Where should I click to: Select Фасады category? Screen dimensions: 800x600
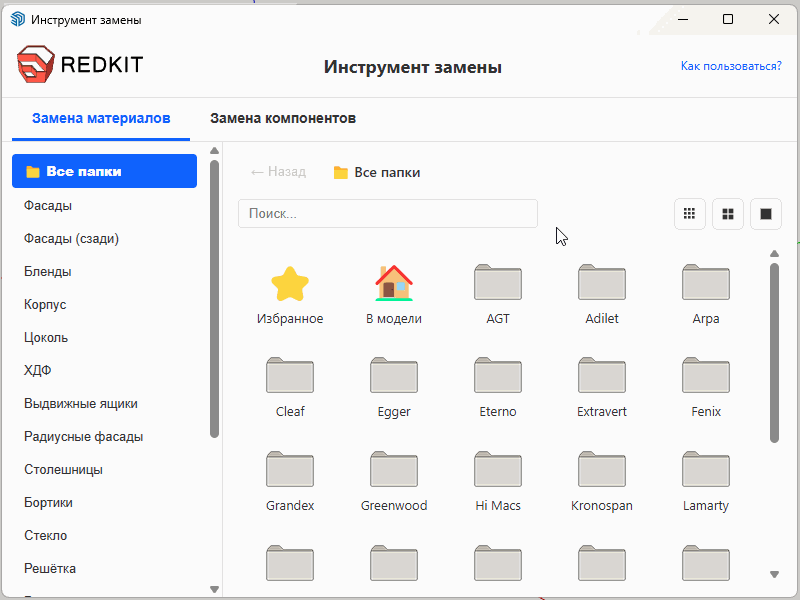(x=105, y=206)
